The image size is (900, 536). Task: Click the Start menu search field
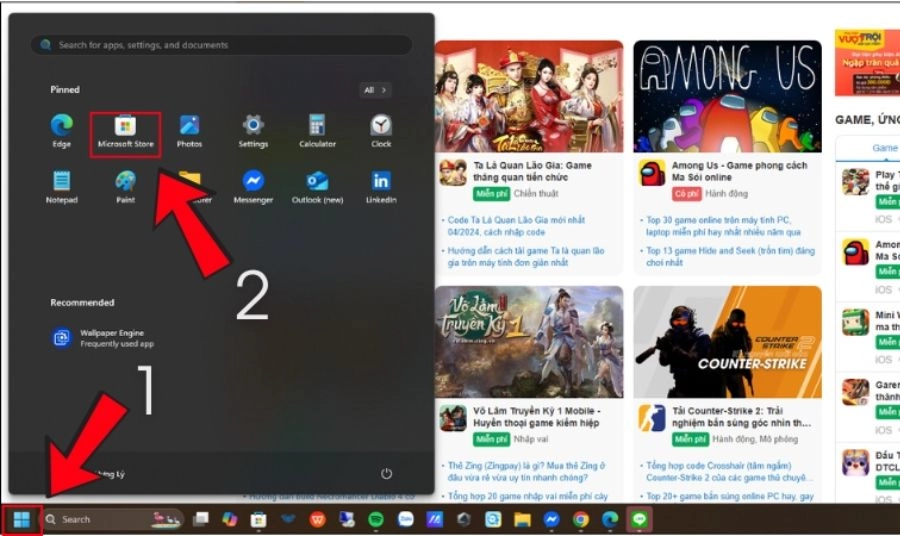click(x=221, y=45)
